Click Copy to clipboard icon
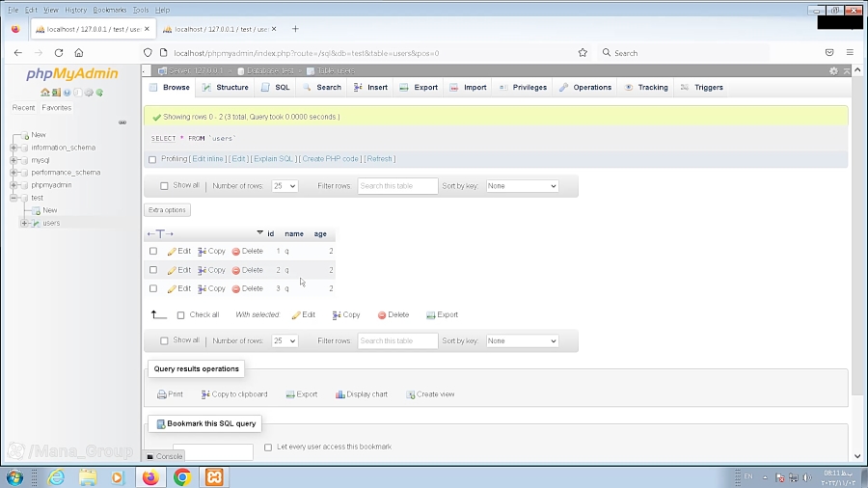 pos(205,394)
